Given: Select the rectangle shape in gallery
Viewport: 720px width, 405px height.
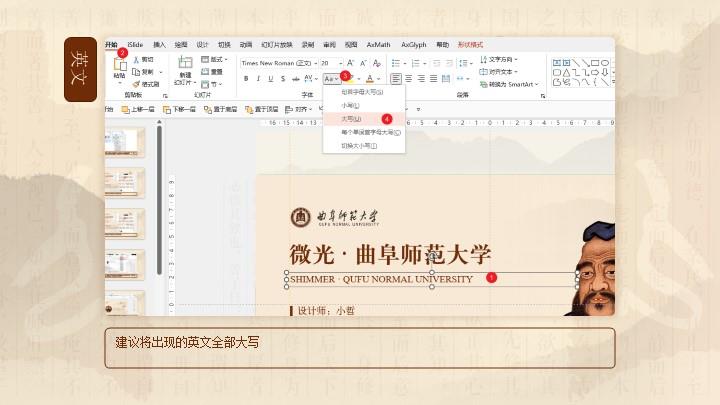Looking at the screenshot, I should 596,62.
